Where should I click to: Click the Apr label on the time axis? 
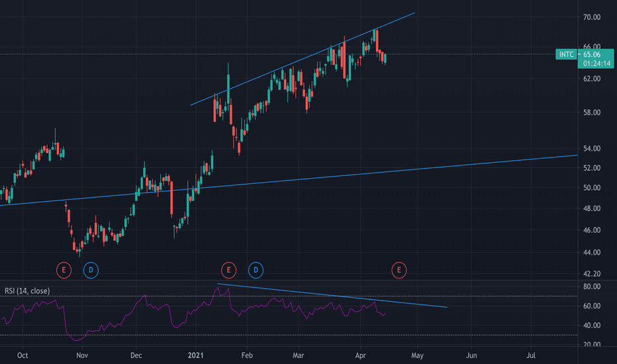click(x=360, y=355)
